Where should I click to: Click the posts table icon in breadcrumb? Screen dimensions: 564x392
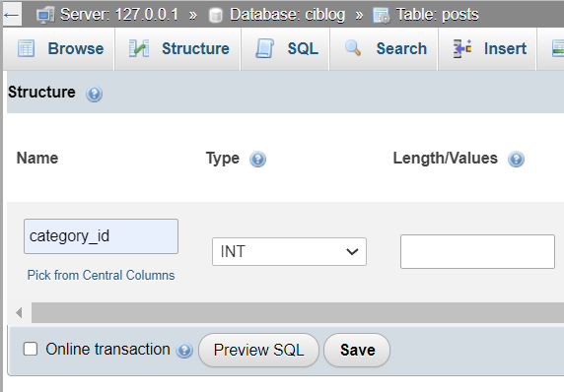[x=382, y=16]
